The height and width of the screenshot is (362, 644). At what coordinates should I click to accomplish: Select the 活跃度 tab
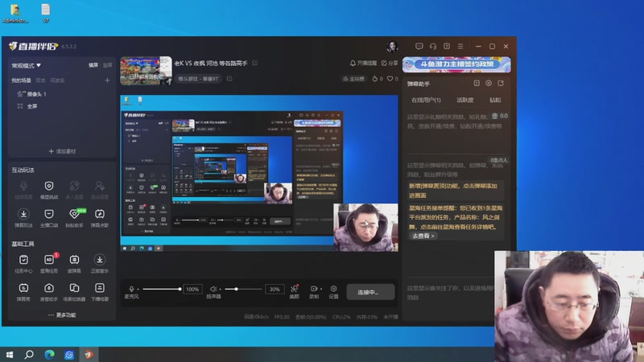point(465,100)
